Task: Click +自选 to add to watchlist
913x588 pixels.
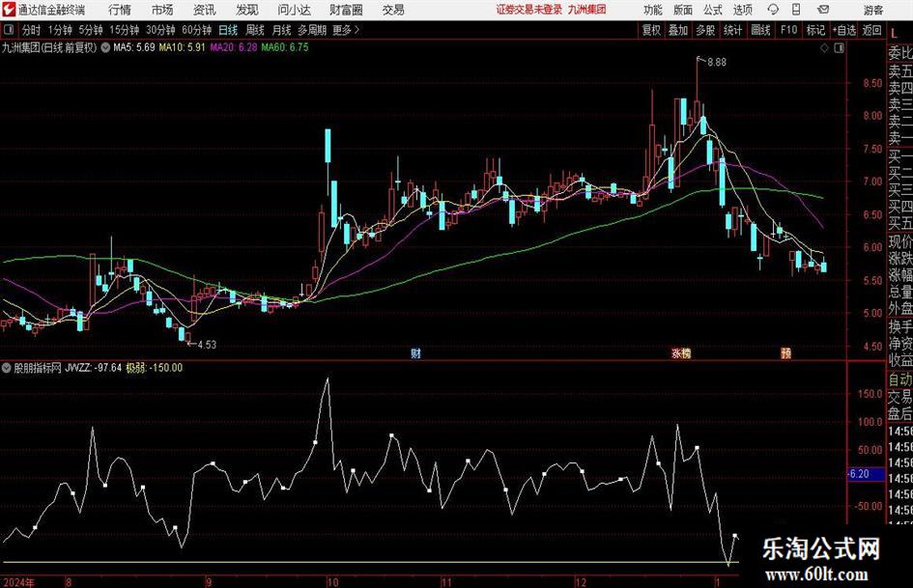Action: tap(843, 30)
